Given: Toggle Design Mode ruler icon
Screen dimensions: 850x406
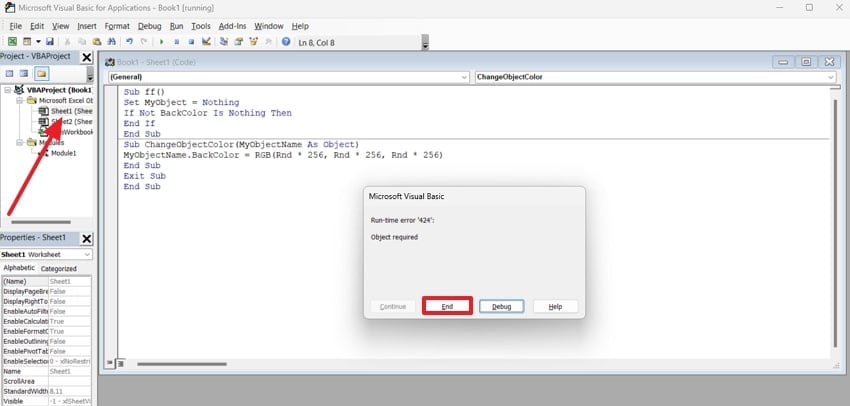Looking at the screenshot, I should click(206, 42).
